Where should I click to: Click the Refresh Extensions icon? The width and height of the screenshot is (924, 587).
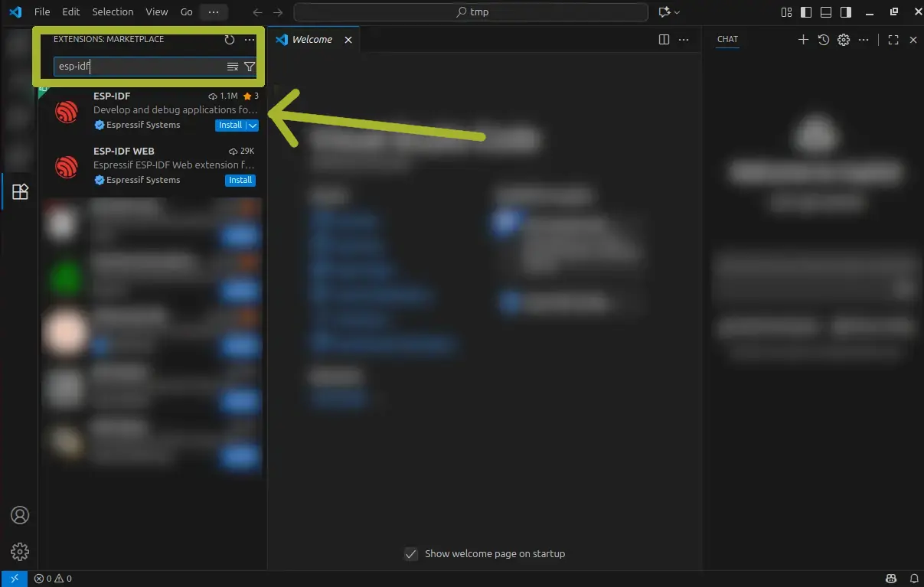pos(229,39)
